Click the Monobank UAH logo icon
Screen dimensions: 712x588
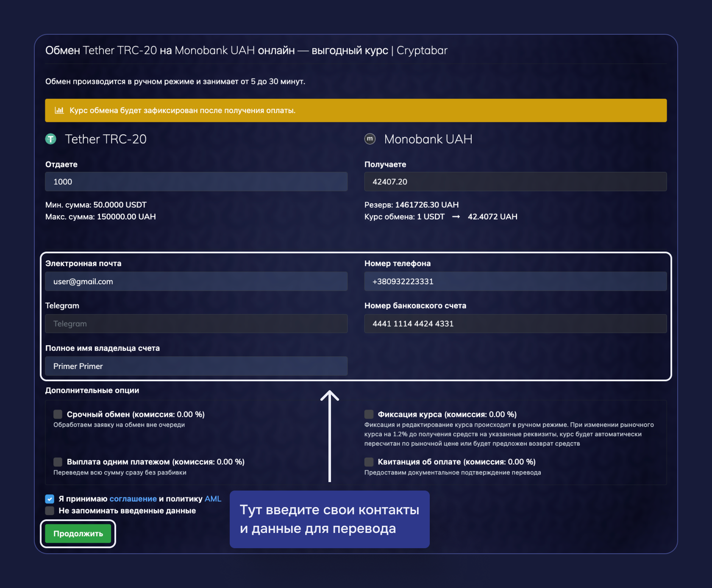point(369,139)
